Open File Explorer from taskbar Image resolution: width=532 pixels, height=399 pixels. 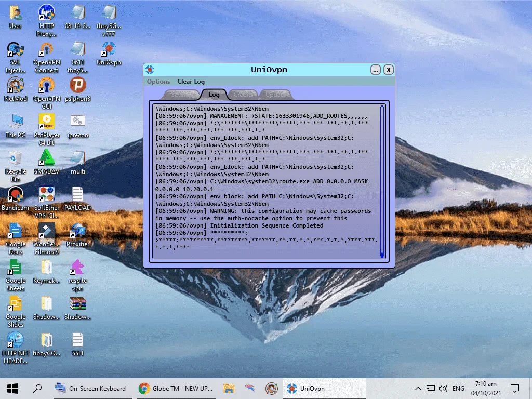point(229,389)
